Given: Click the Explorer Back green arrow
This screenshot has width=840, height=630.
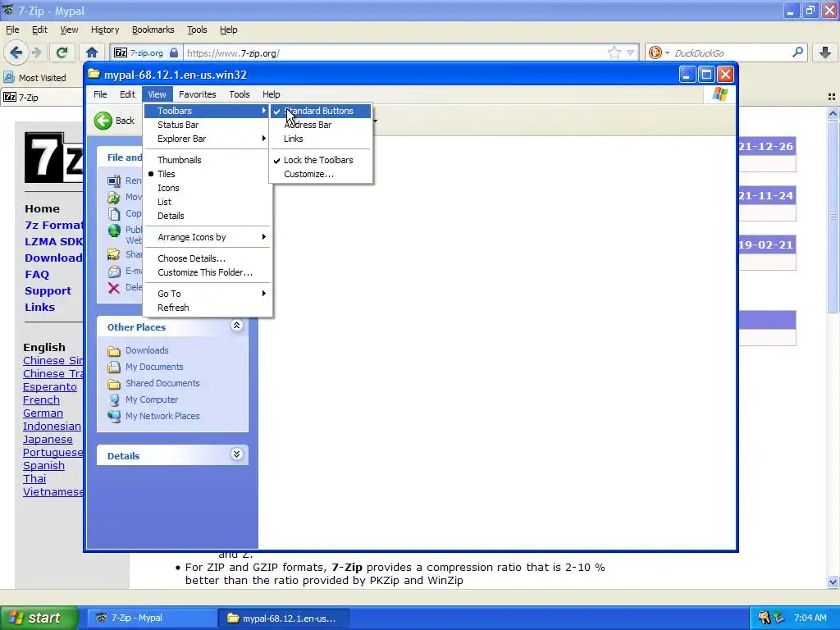Looking at the screenshot, I should click(103, 121).
